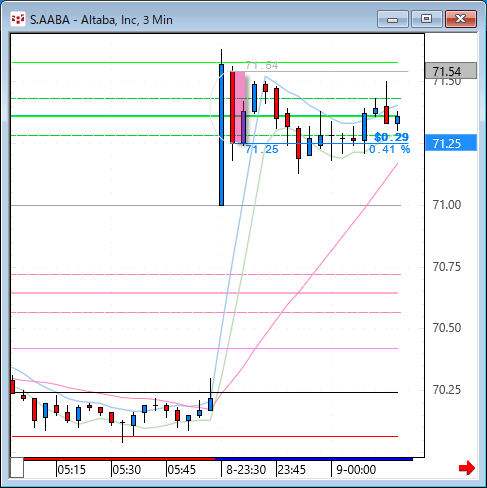Click the 05:30 time axis label

click(x=126, y=470)
